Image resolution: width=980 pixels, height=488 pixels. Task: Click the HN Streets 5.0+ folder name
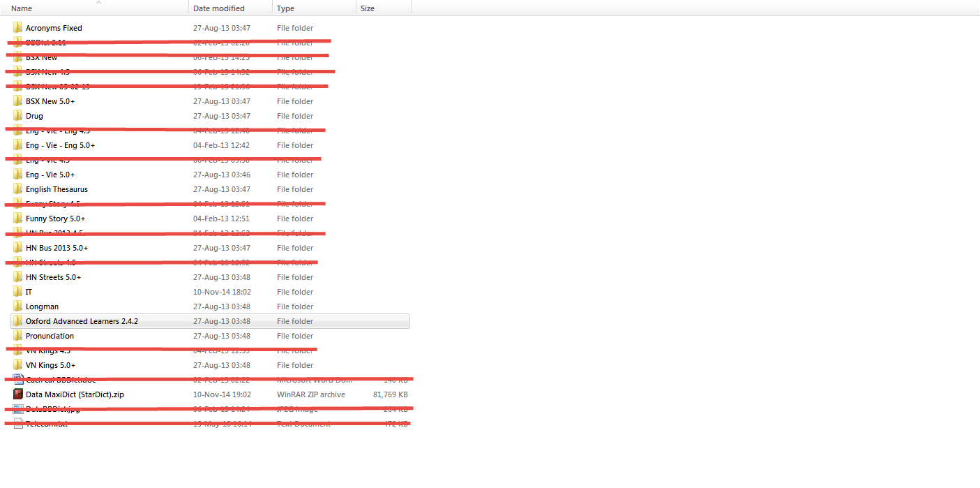coord(53,277)
